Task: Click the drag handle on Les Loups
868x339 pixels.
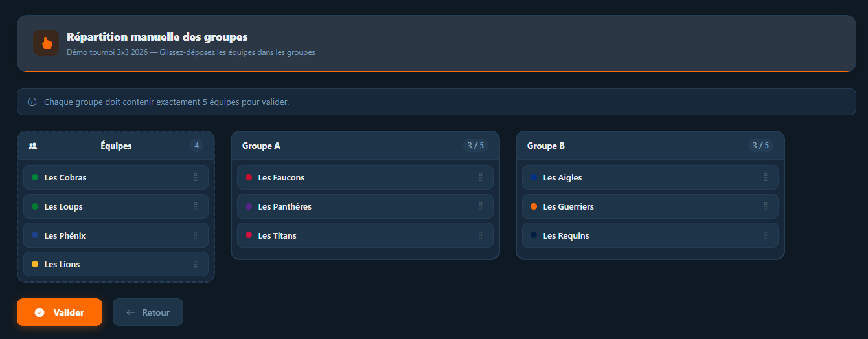Action: pos(196,206)
